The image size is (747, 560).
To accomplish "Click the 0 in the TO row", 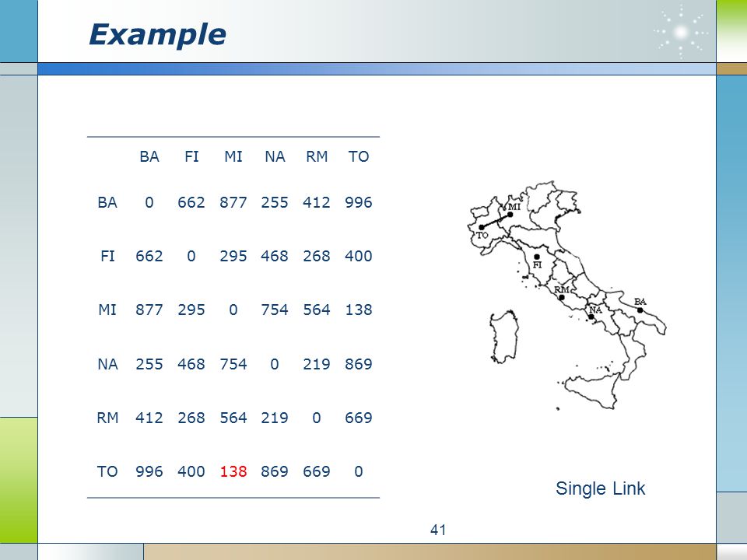I will tap(359, 471).
